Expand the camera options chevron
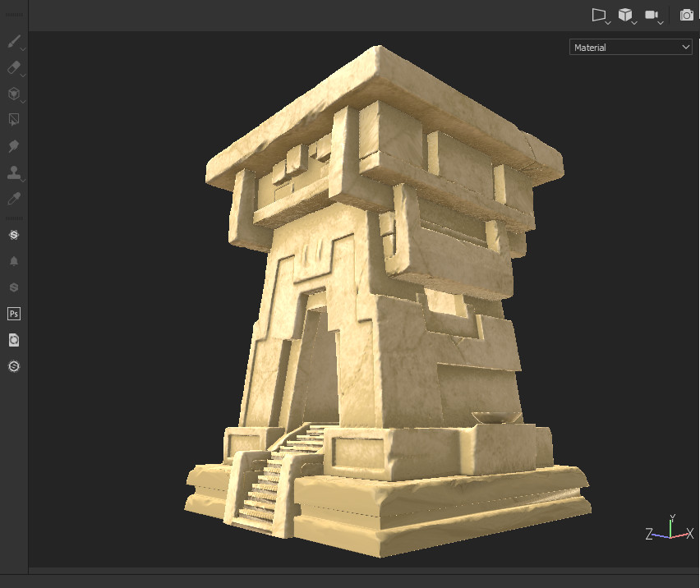The height and width of the screenshot is (588, 700). click(660, 22)
